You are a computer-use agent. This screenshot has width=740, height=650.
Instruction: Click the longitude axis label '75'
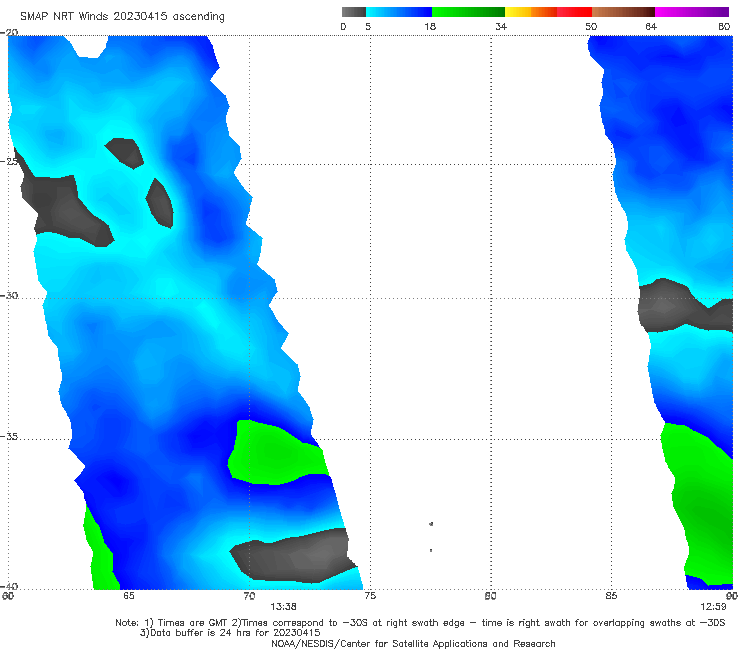370,596
